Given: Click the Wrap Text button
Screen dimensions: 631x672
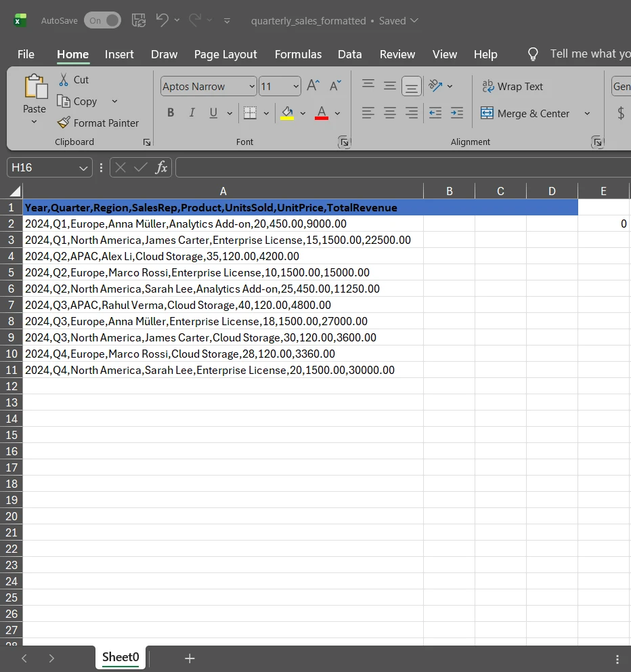Looking at the screenshot, I should point(513,86).
